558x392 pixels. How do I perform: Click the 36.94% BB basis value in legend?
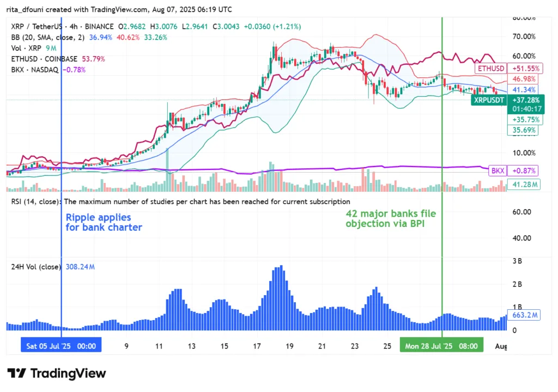click(101, 38)
